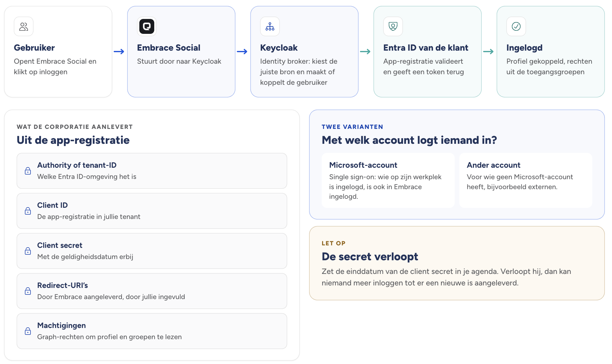The image size is (612, 364).
Task: Select the Ander account variant card
Action: pyautogui.click(x=526, y=180)
